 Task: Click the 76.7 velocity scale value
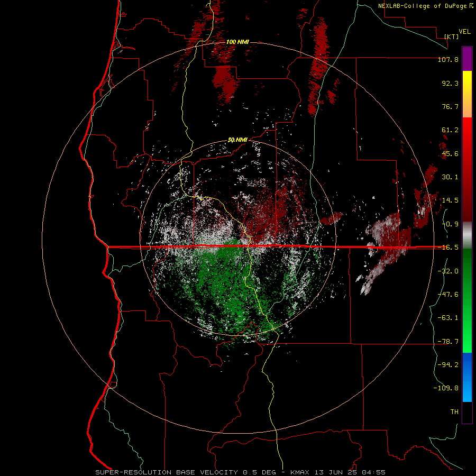point(450,106)
